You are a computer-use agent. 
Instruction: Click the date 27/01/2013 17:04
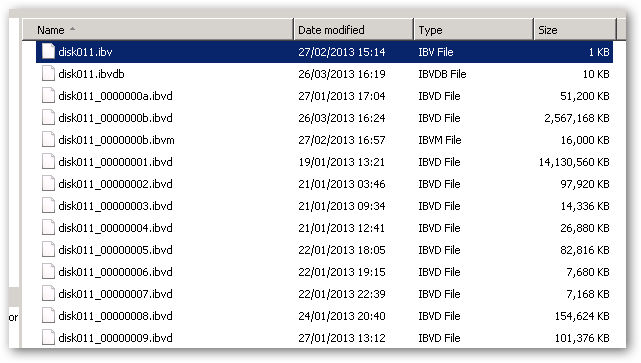point(342,96)
